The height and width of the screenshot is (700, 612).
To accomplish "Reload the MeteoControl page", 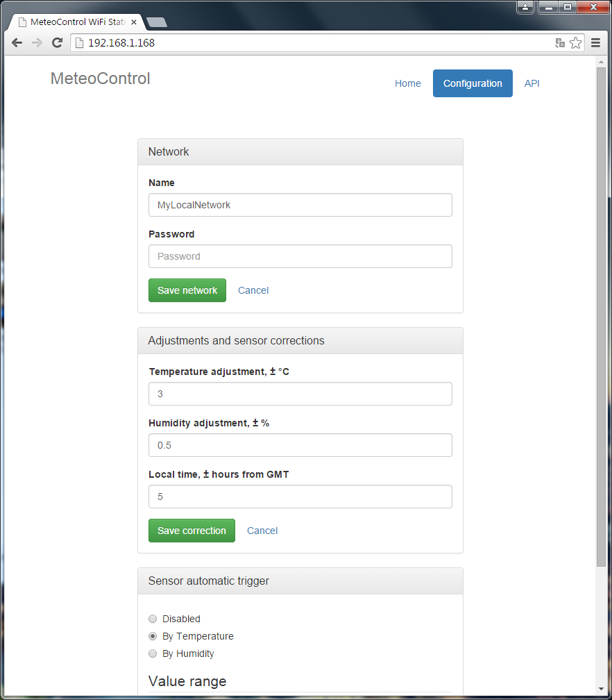I will pyautogui.click(x=58, y=43).
